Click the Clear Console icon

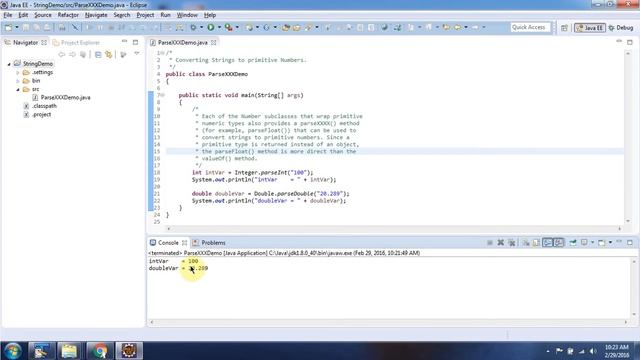(x=526, y=242)
